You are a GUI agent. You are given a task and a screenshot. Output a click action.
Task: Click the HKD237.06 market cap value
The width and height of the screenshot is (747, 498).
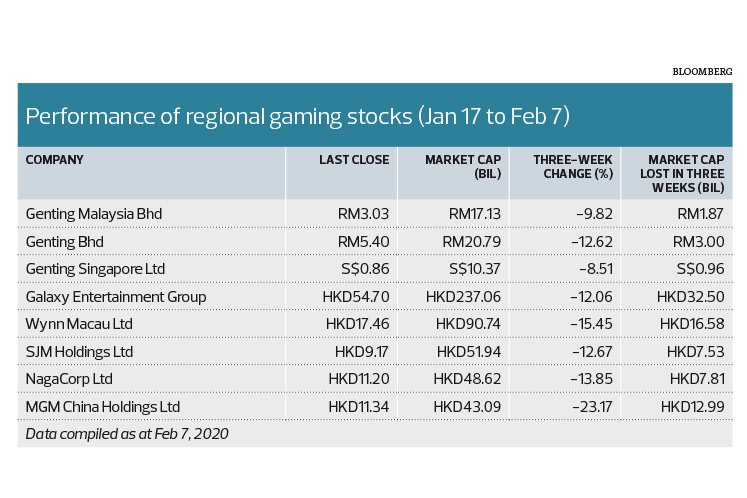pyautogui.click(x=463, y=297)
